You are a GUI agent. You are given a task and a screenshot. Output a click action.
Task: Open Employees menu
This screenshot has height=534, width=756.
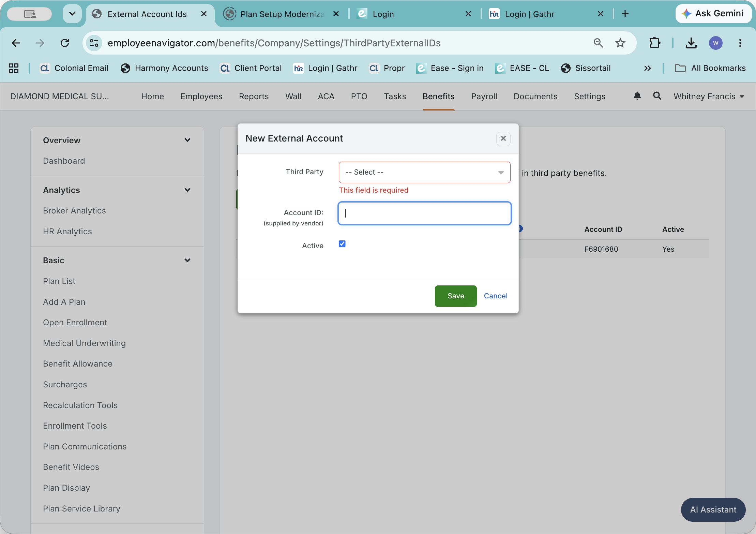[201, 97]
